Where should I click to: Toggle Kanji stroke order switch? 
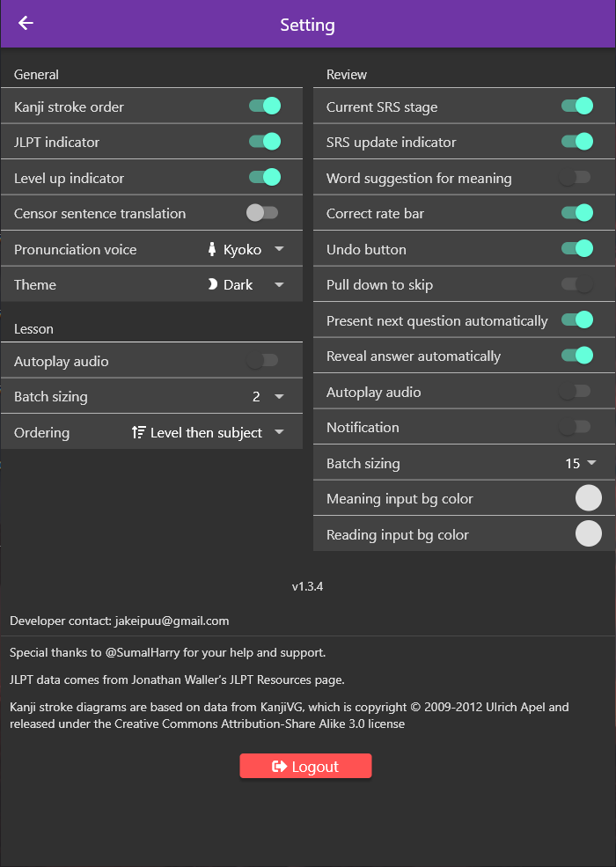(264, 107)
